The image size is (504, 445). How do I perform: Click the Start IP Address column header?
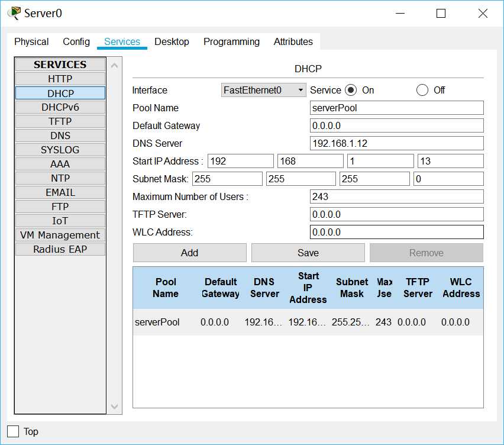coord(308,288)
